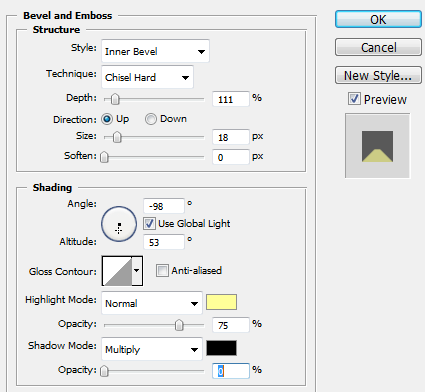Open the Gloss Contour picker arrow

coord(137,271)
